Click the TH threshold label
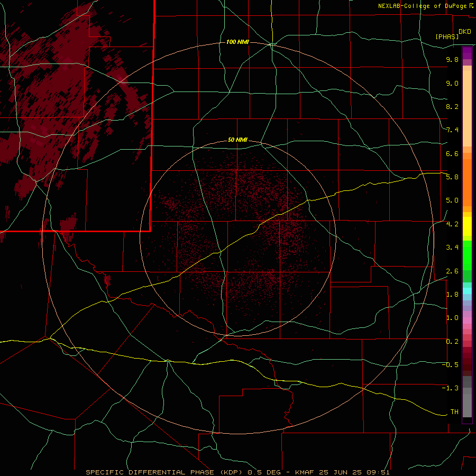The height and width of the screenshot is (476, 476). pyautogui.click(x=454, y=412)
